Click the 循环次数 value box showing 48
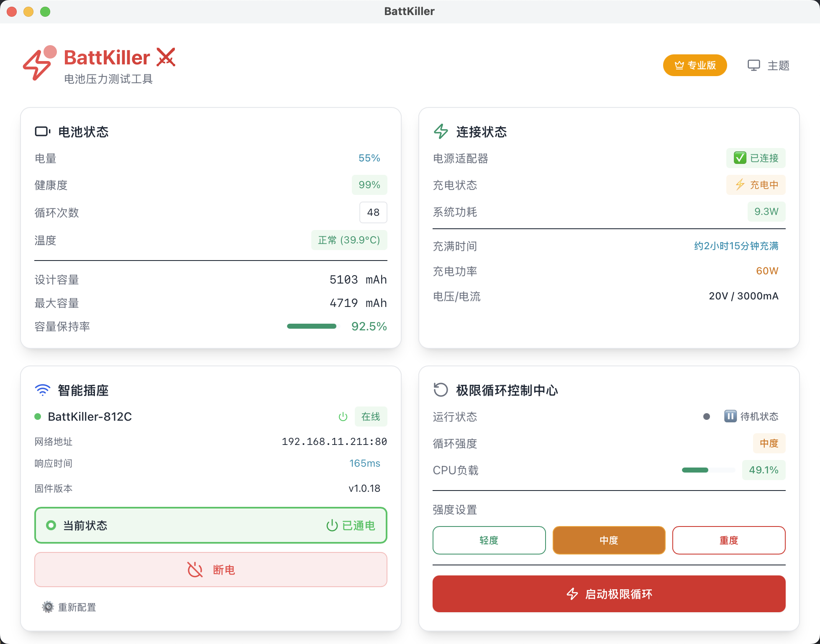820x644 pixels. click(373, 212)
